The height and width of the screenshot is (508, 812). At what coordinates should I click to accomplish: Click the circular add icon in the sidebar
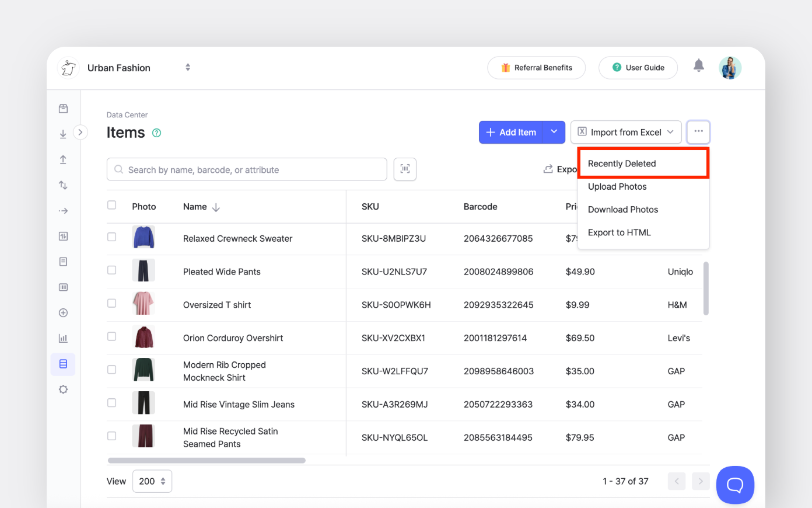[x=63, y=312]
